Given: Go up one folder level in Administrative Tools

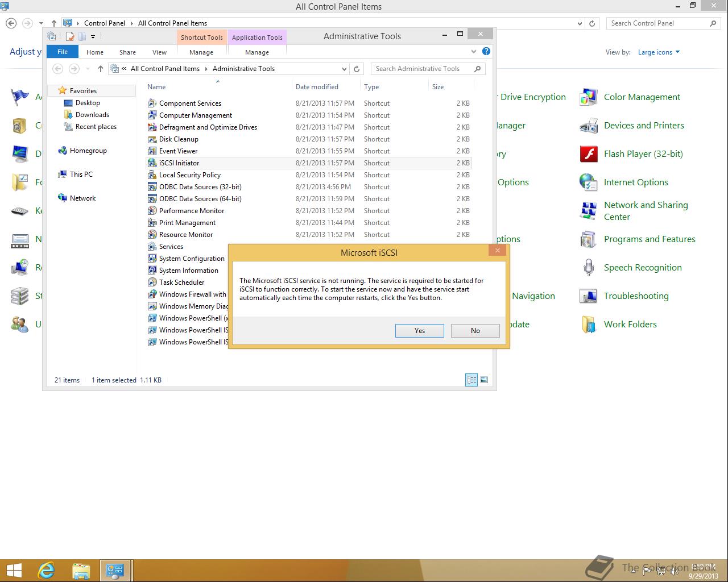Looking at the screenshot, I should (101, 69).
